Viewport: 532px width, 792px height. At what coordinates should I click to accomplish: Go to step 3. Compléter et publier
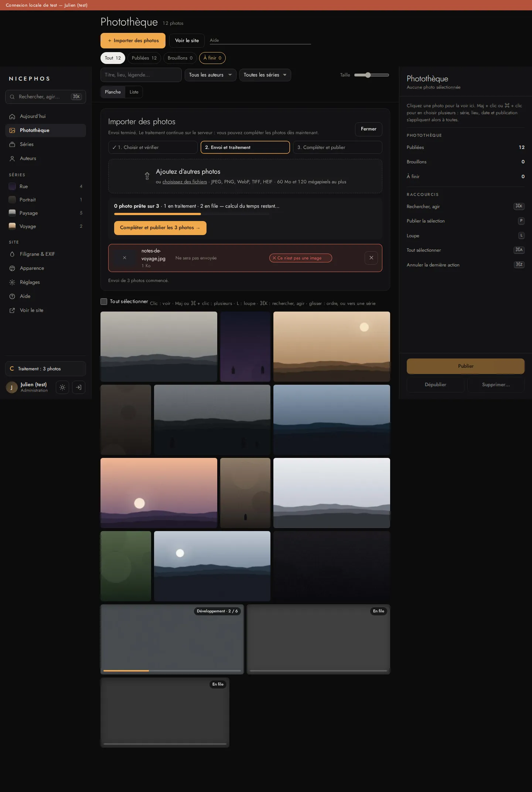[338, 147]
